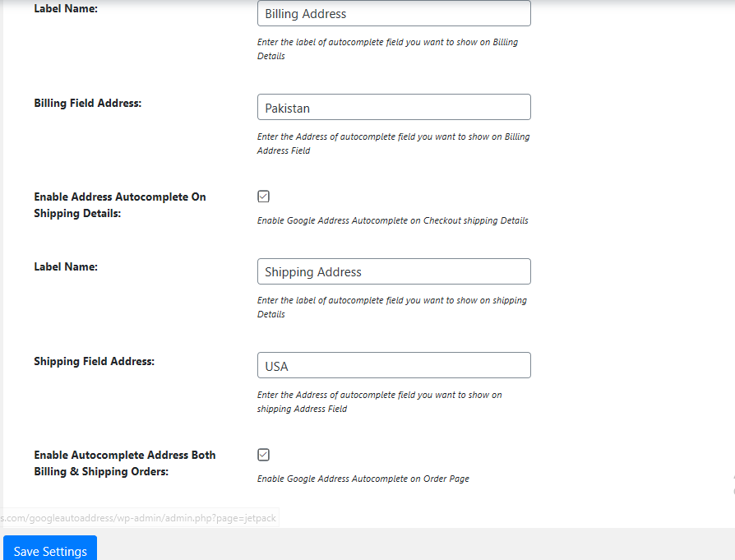Click the Save Settings button
This screenshot has width=735, height=560.
[49, 551]
